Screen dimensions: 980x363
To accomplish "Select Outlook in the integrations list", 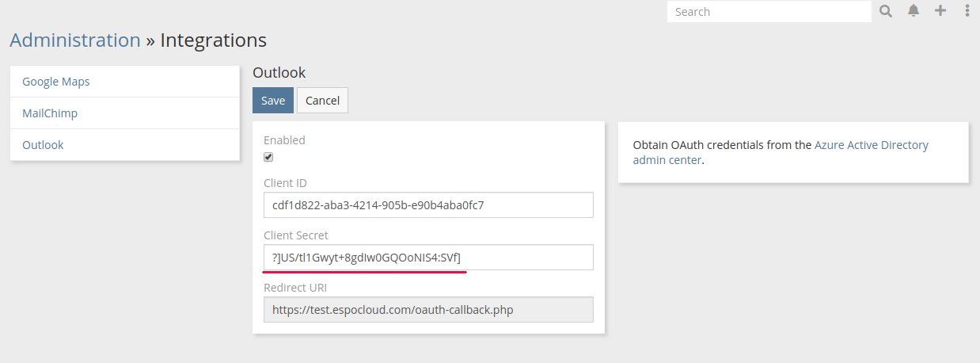I will click(43, 145).
